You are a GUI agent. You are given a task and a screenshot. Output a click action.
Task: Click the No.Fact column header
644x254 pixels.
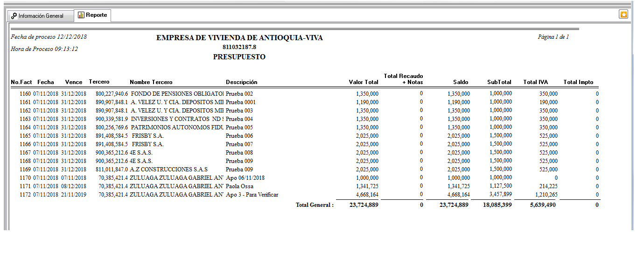pyautogui.click(x=21, y=82)
